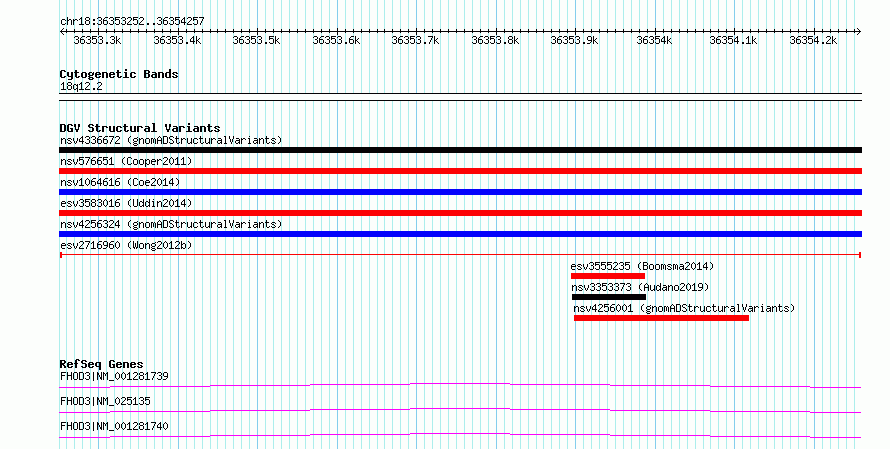Click the black nsv4336672 variant bar
Viewport: 890px width, 449px height.
click(x=460, y=150)
